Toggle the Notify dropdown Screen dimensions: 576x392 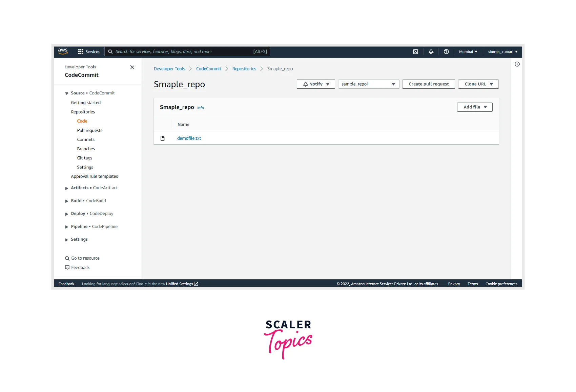(x=315, y=84)
